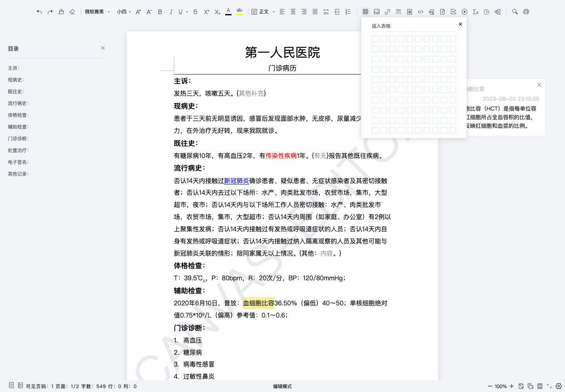Open line spacing options
565x392 pixels.
coord(337,12)
